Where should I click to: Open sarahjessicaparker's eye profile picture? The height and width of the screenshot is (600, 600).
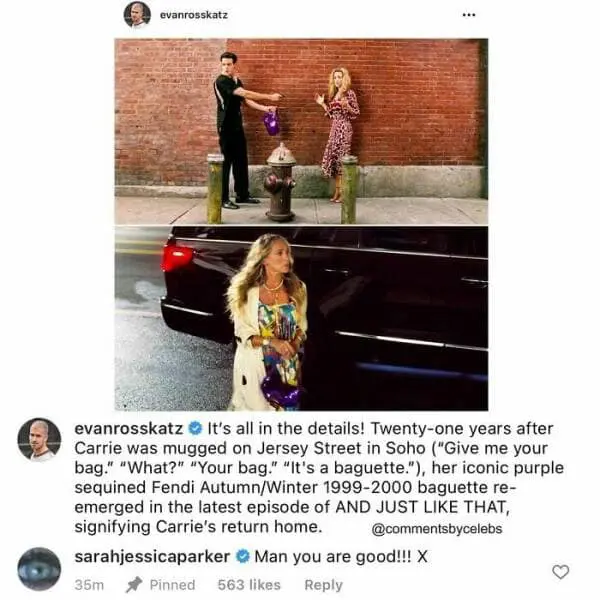[39, 569]
